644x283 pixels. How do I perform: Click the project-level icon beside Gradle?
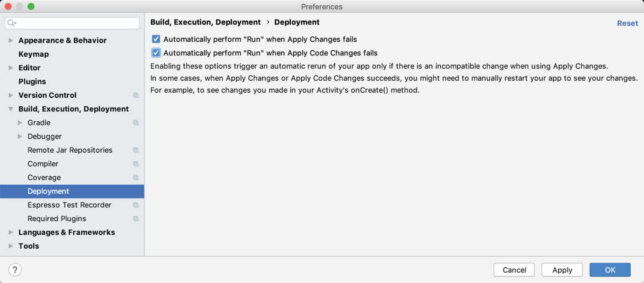coord(136,123)
